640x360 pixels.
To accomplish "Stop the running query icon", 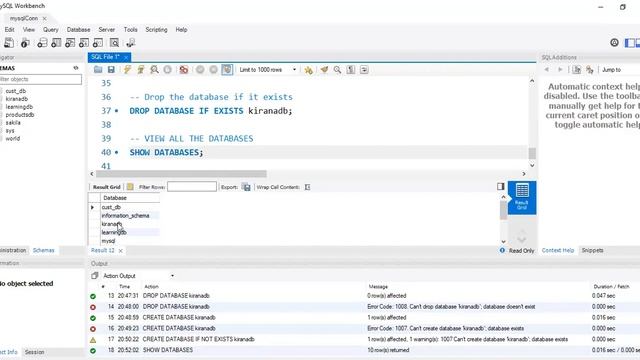I will (167, 70).
